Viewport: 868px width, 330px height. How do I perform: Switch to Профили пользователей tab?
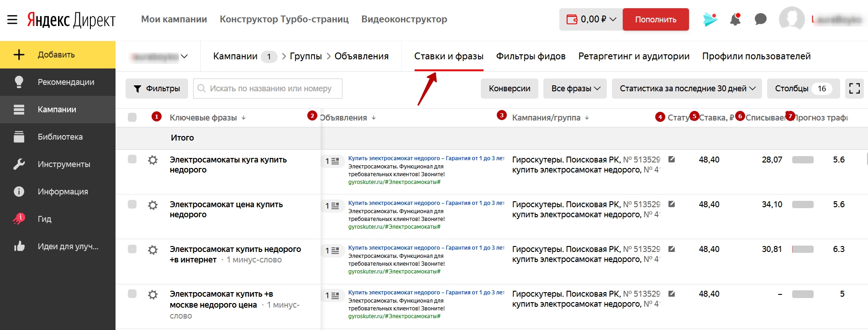(756, 56)
